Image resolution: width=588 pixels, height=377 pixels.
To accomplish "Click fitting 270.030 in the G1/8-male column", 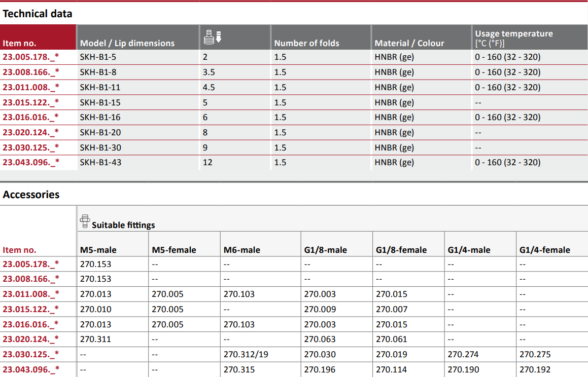I will click(320, 354).
